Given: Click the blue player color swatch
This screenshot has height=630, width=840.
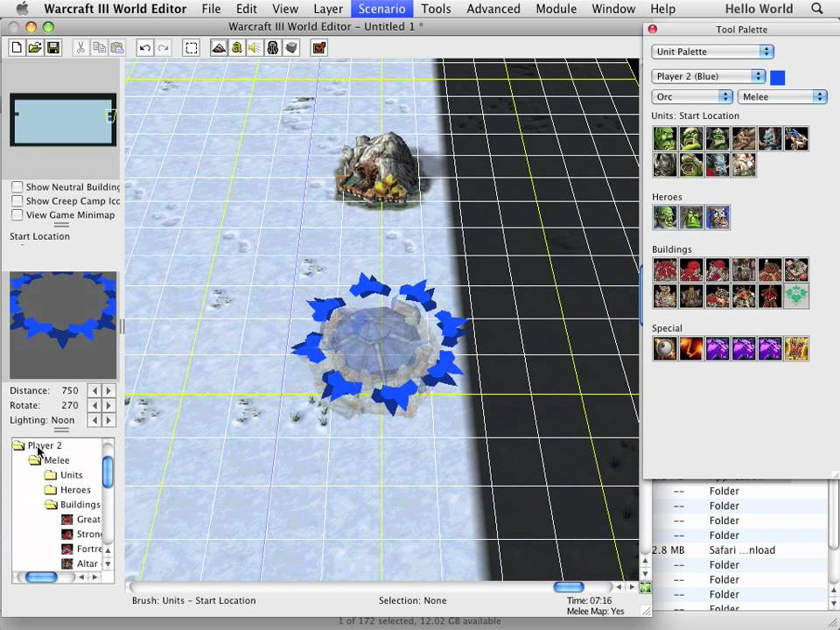Looking at the screenshot, I should pyautogui.click(x=778, y=78).
